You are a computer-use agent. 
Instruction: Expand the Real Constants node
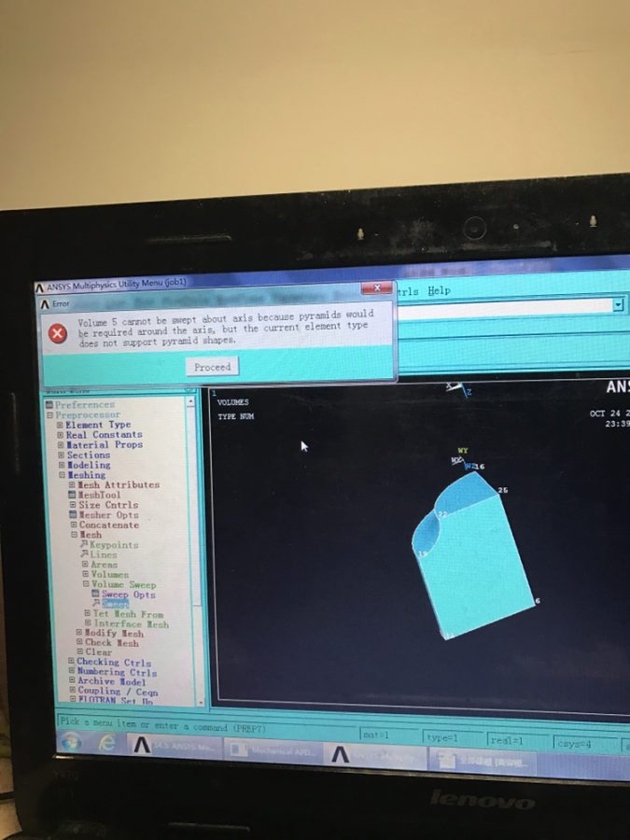tap(61, 435)
